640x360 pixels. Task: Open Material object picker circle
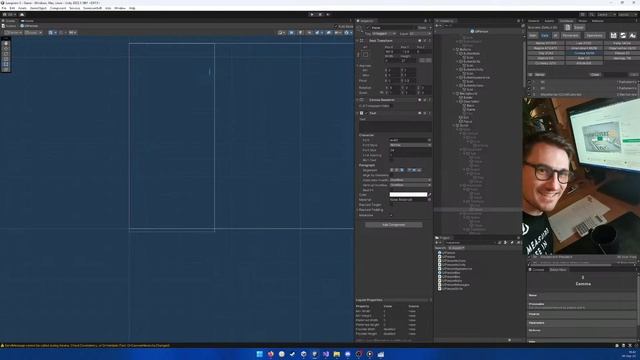(x=429, y=200)
